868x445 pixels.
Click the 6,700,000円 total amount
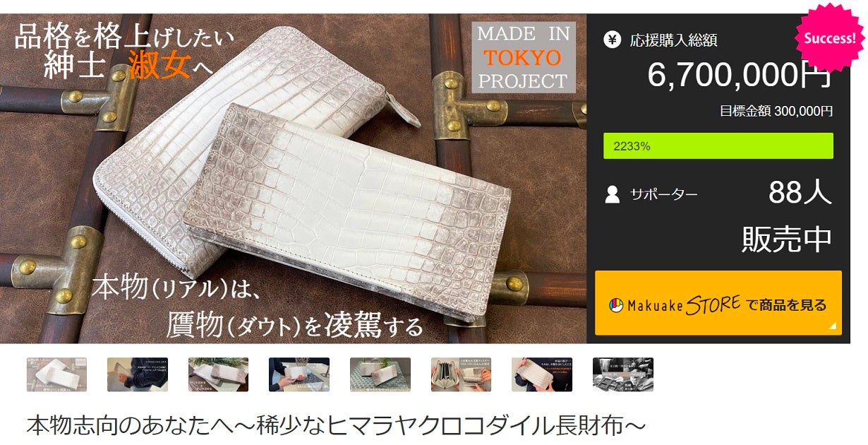740,76
